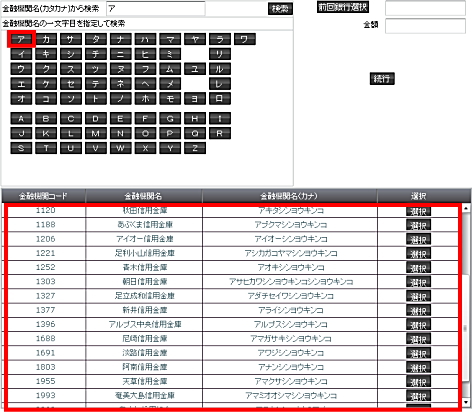The height and width of the screenshot is (413, 474).
Task: Click 選択 for code 1188 row
Action: coord(418,225)
